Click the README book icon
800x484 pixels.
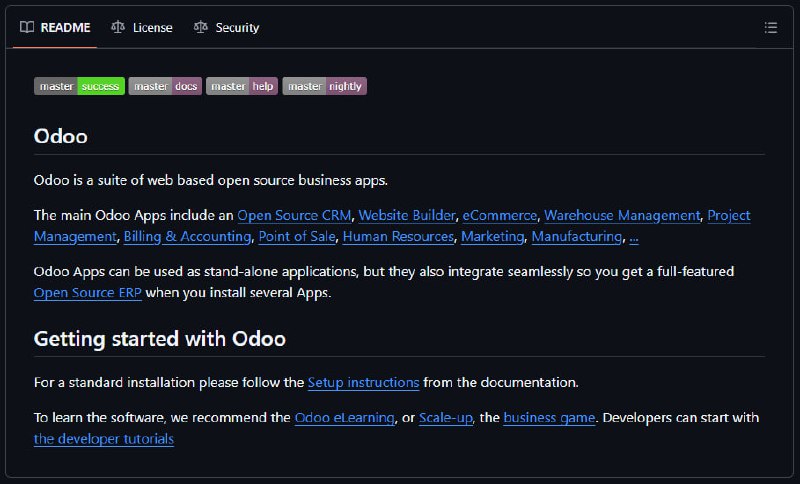tap(27, 27)
